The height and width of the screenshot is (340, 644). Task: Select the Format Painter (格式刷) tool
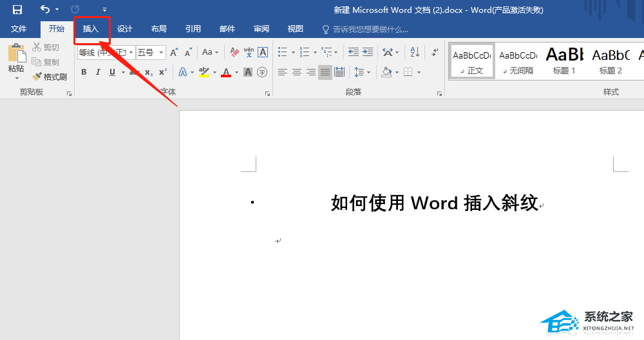[50, 77]
